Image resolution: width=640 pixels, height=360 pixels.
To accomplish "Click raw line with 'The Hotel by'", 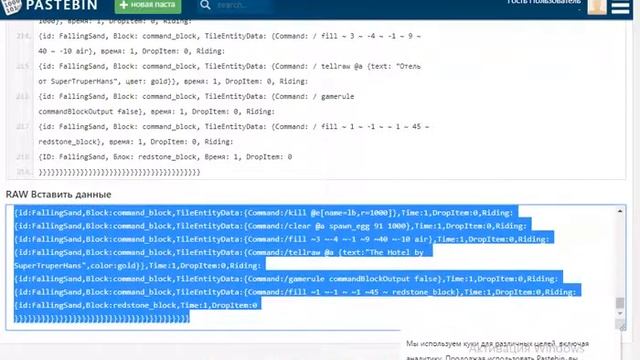I will (219, 252).
